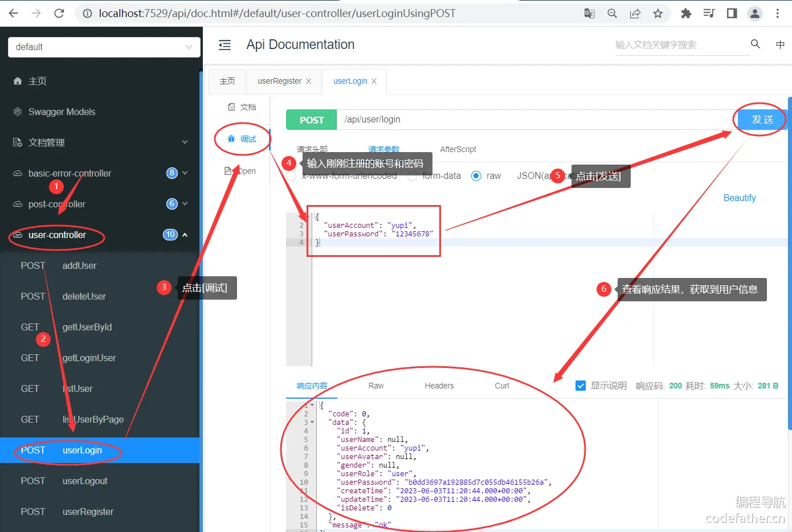
Task: Show the Raw response tab
Action: (376, 386)
